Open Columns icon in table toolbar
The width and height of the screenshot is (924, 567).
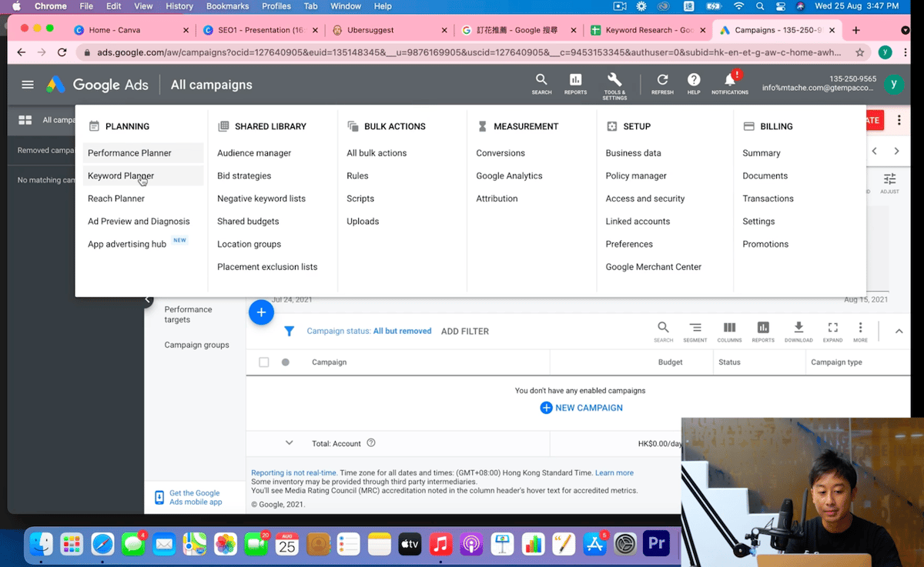729,331
